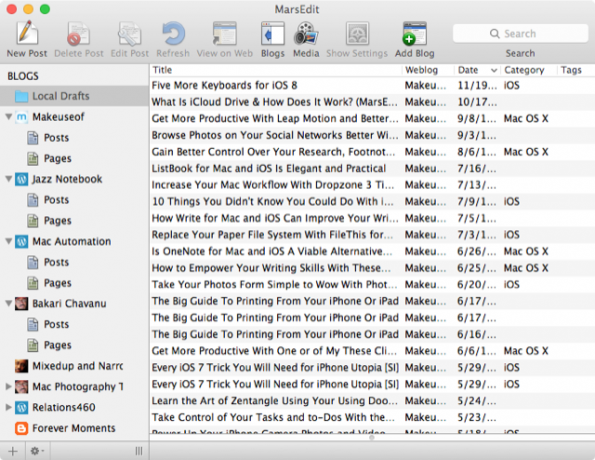Select post "Increase Your Mac Workflow With Dropzone 3"
595x460 pixels.
372,185
